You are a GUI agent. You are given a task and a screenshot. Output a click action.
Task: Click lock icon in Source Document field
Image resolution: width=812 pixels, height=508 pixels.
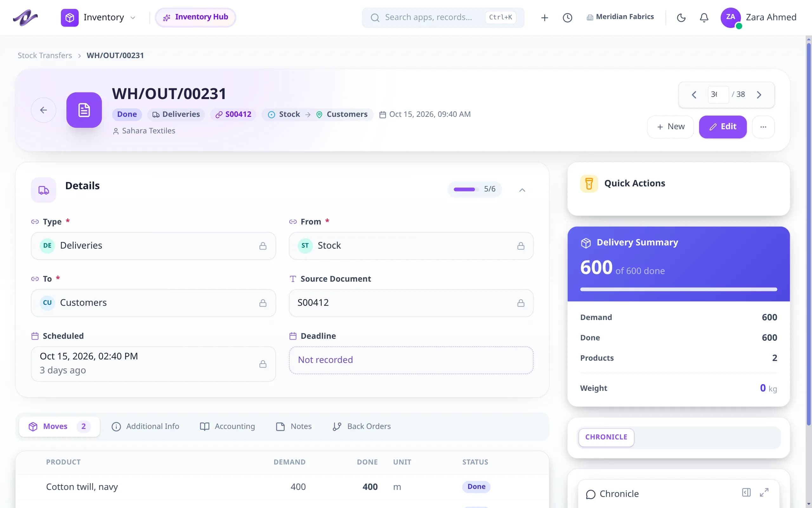[521, 303]
